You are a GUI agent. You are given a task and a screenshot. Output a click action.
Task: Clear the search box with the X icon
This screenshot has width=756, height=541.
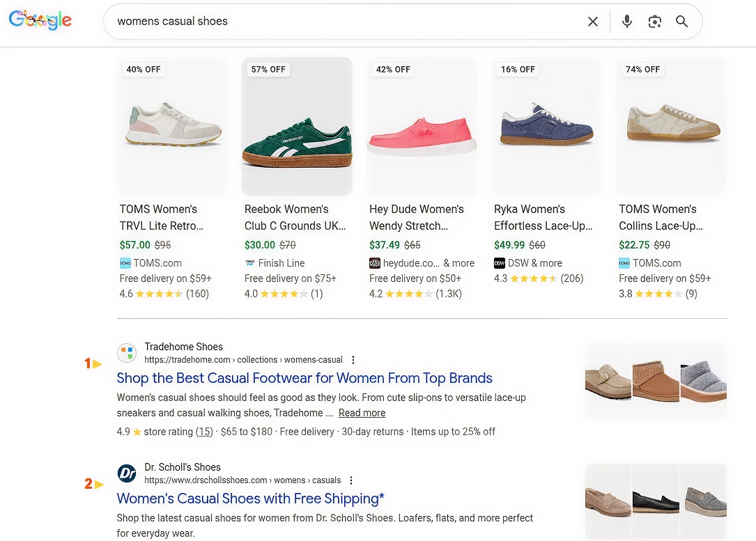click(x=593, y=21)
